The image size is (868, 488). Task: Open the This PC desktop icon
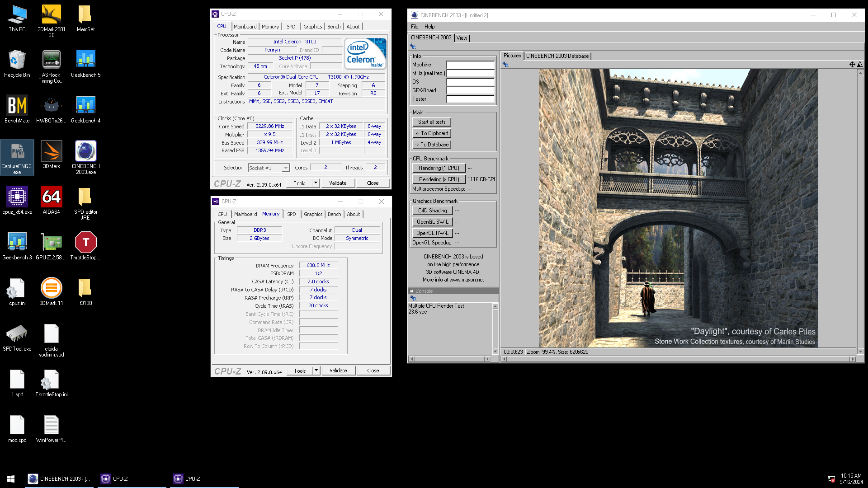click(x=17, y=19)
